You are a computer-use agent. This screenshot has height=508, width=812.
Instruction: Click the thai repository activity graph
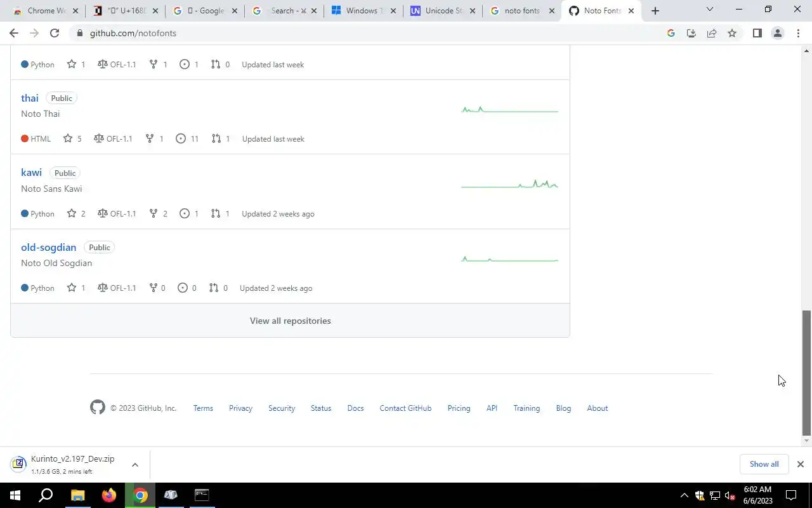509,110
